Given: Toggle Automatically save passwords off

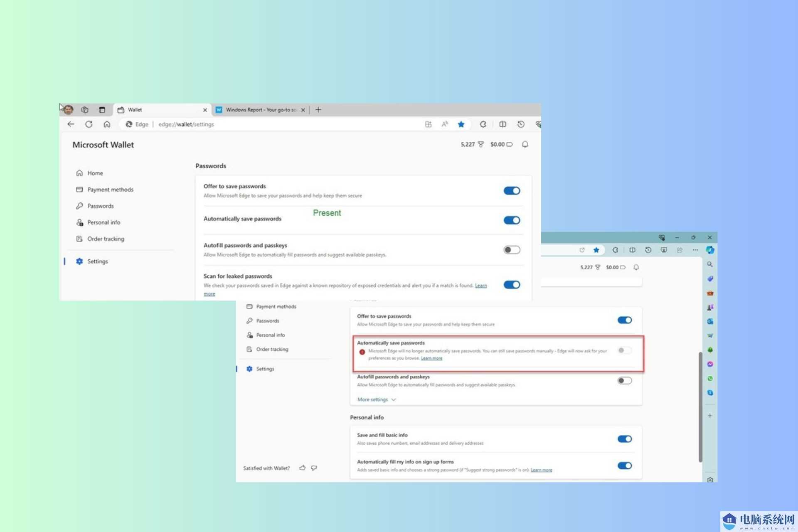Looking at the screenshot, I should click(x=511, y=220).
